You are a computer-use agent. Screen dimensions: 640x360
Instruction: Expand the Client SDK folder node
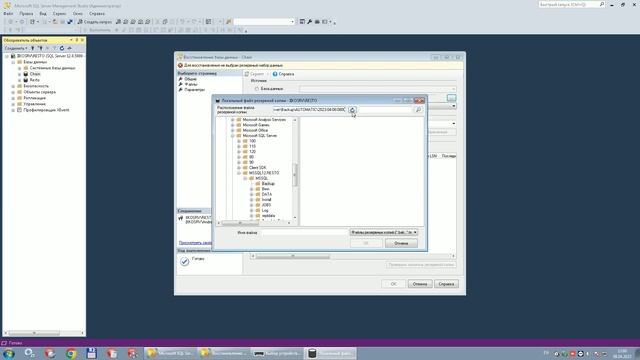pos(239,168)
